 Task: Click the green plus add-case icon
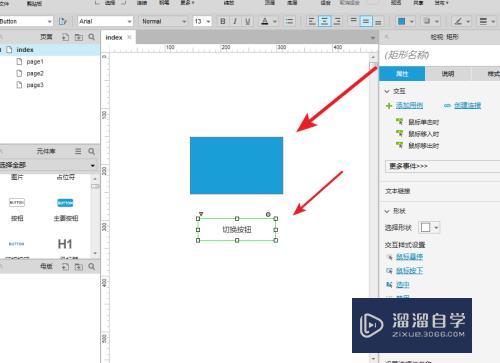389,106
